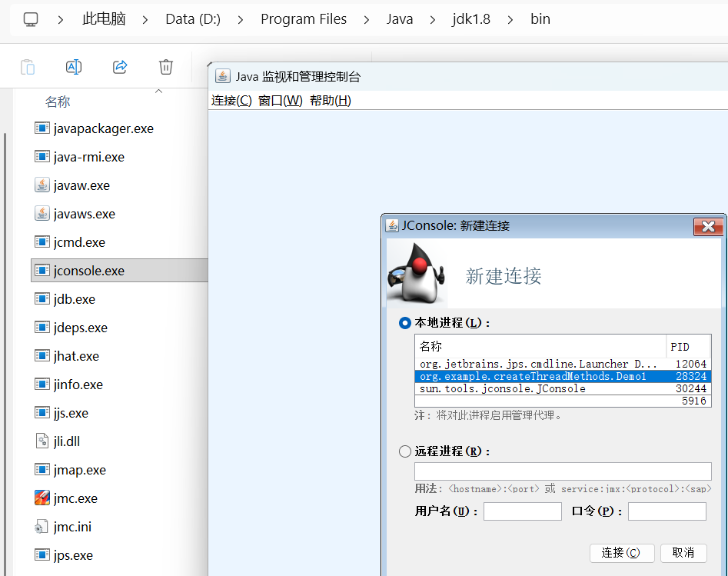Open the 帮助(H) menu

[331, 101]
